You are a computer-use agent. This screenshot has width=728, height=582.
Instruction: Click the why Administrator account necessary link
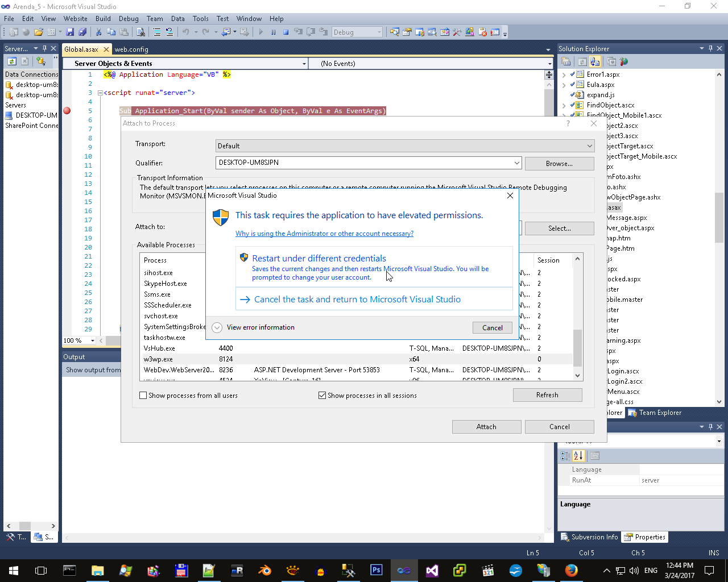click(324, 234)
